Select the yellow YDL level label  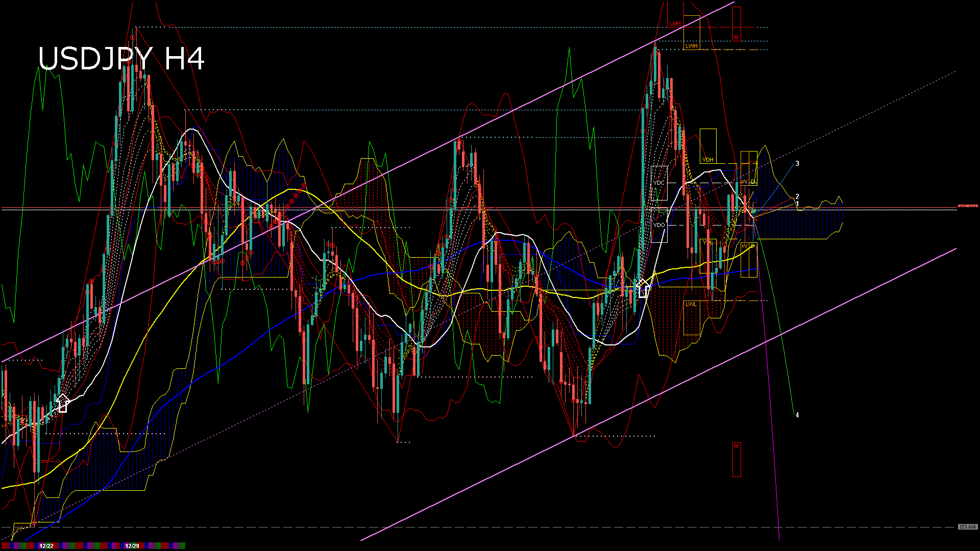pyautogui.click(x=708, y=242)
